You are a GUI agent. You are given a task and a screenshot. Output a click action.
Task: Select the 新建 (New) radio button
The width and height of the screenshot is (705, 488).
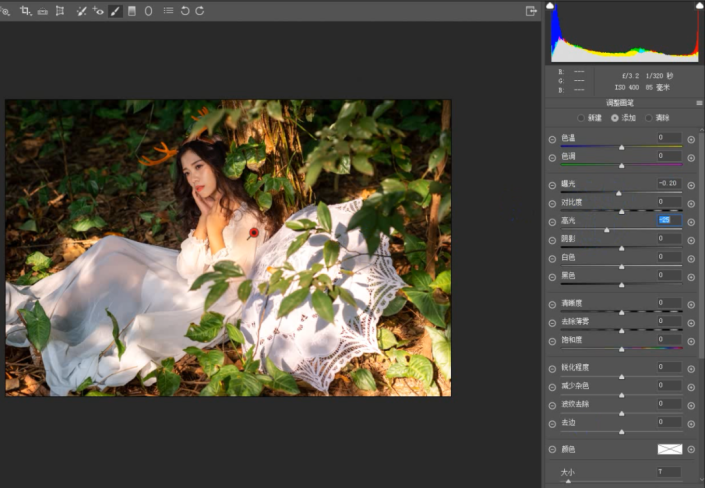[x=583, y=118]
